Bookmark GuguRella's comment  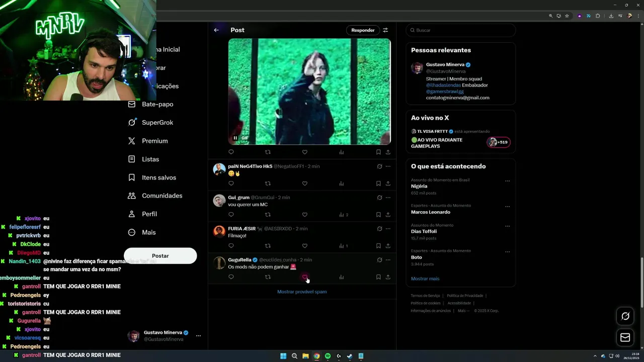point(378,277)
